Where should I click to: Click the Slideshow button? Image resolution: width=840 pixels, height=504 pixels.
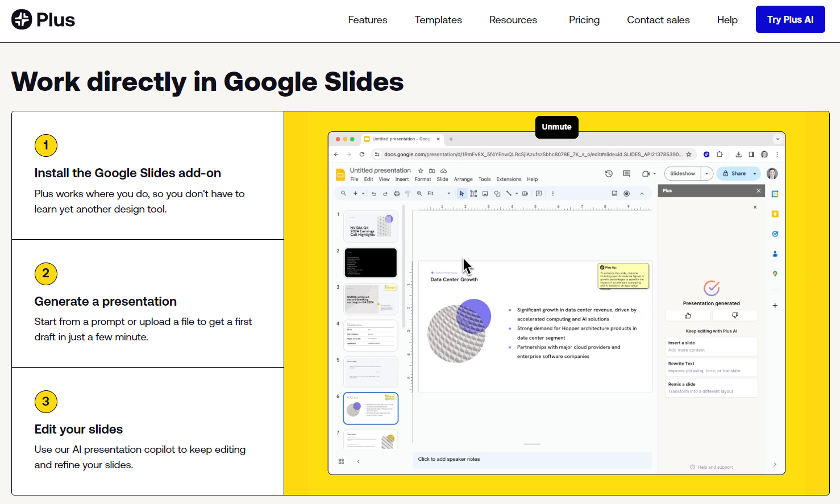click(683, 174)
